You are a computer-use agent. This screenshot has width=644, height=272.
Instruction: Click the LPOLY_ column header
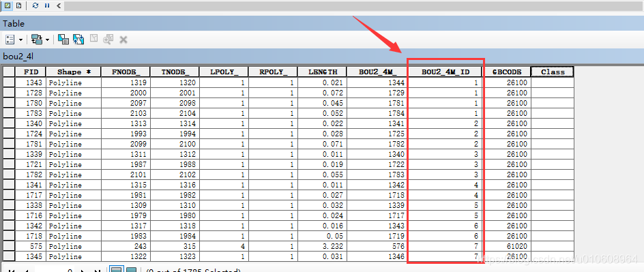224,72
